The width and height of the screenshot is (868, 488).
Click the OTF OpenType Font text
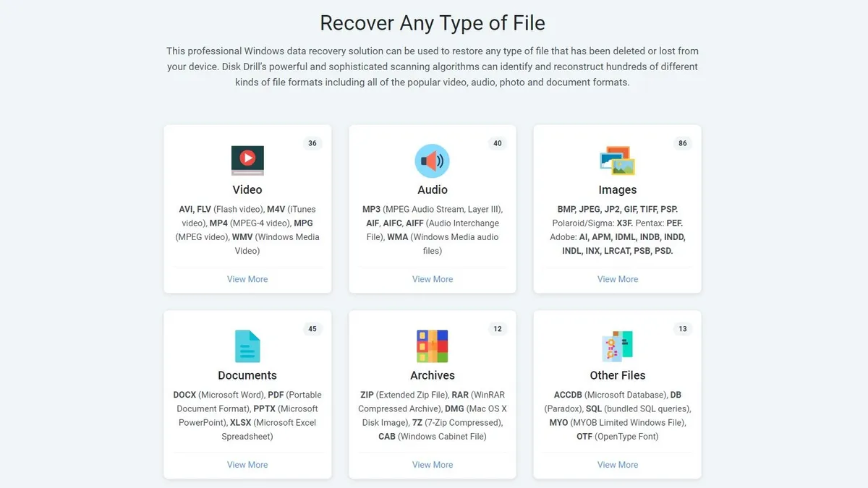coord(618,437)
